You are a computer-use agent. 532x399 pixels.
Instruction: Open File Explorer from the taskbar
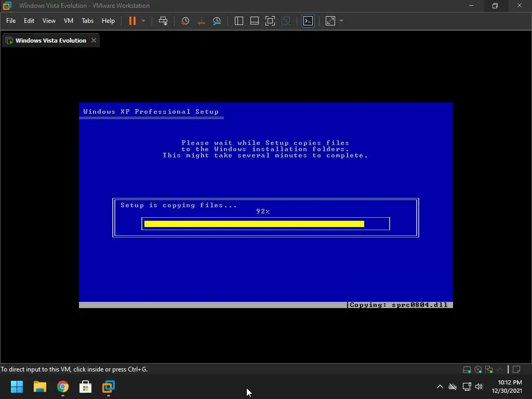tap(39, 387)
